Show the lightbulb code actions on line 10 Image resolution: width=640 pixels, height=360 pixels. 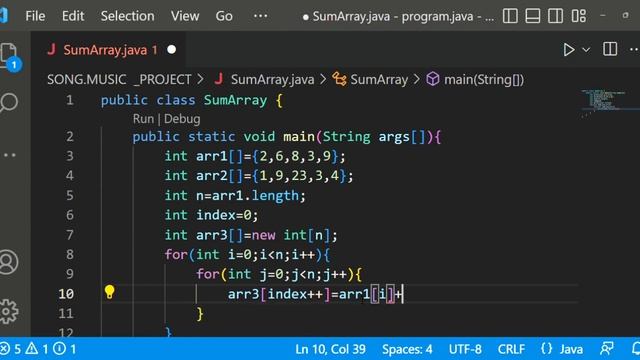tap(109, 292)
